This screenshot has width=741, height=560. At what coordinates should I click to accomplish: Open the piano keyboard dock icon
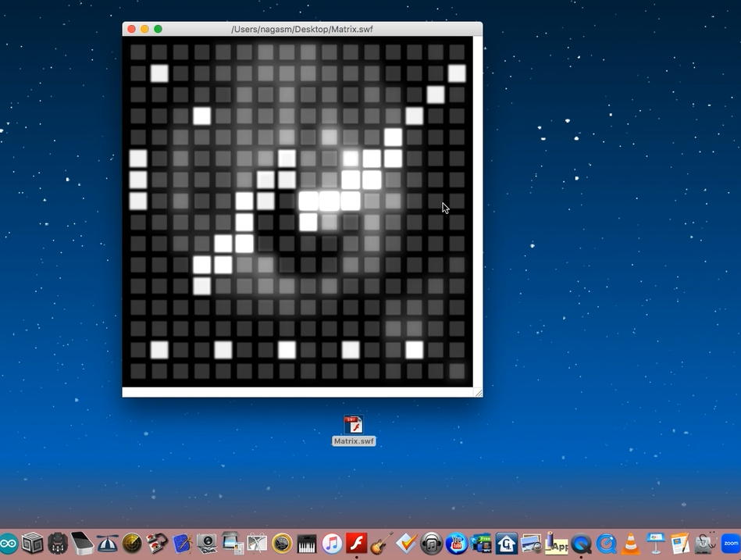point(307,544)
